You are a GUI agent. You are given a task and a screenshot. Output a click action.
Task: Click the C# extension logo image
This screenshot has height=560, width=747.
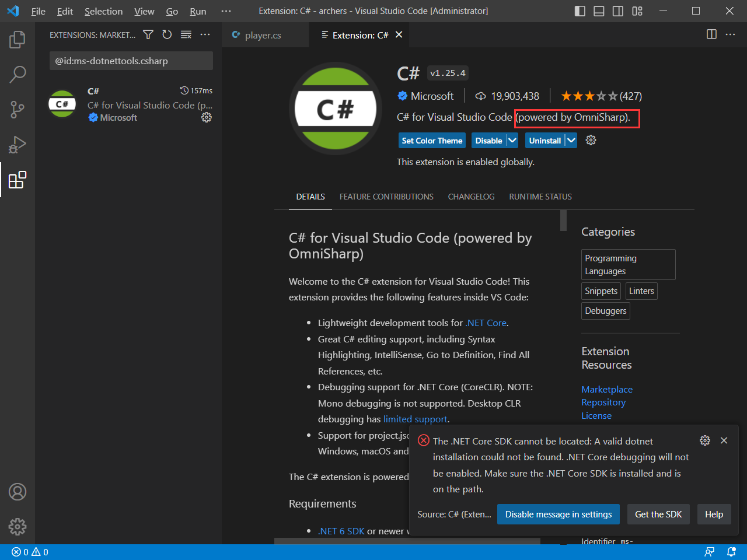[336, 108]
